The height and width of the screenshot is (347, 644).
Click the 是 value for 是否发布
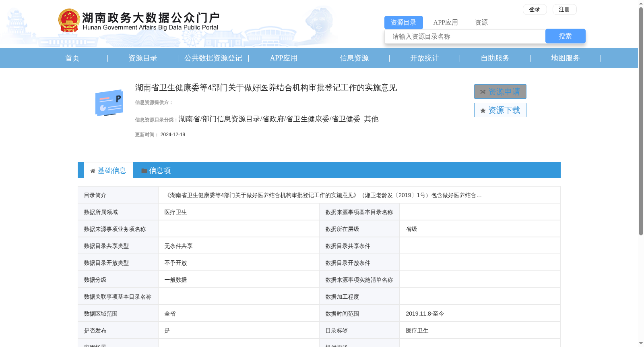tap(167, 330)
